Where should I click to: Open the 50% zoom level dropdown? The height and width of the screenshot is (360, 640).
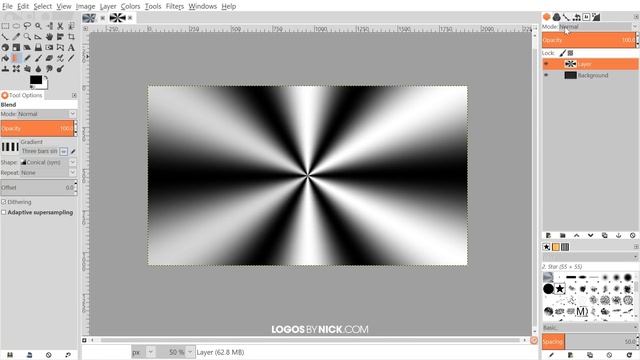click(x=176, y=352)
